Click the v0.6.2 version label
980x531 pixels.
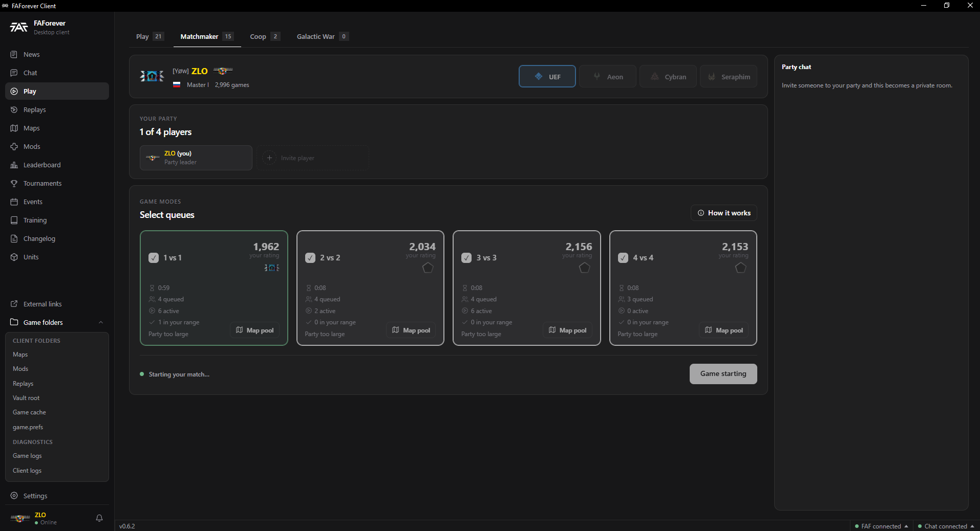127,526
